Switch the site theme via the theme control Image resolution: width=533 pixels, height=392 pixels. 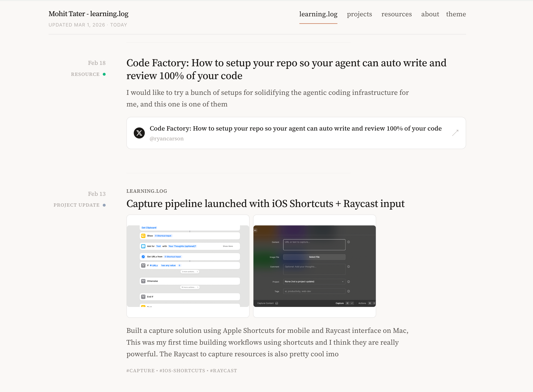point(456,14)
